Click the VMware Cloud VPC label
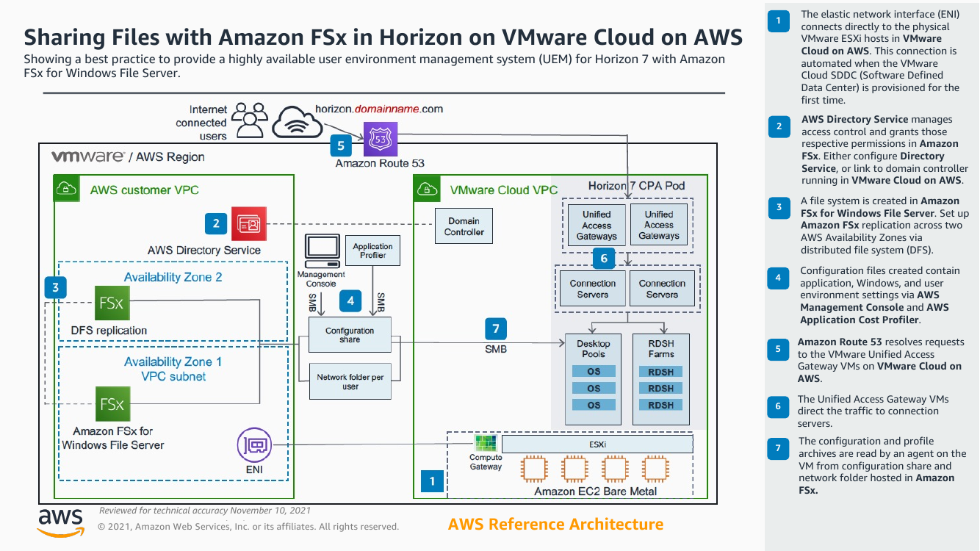 [x=504, y=190]
